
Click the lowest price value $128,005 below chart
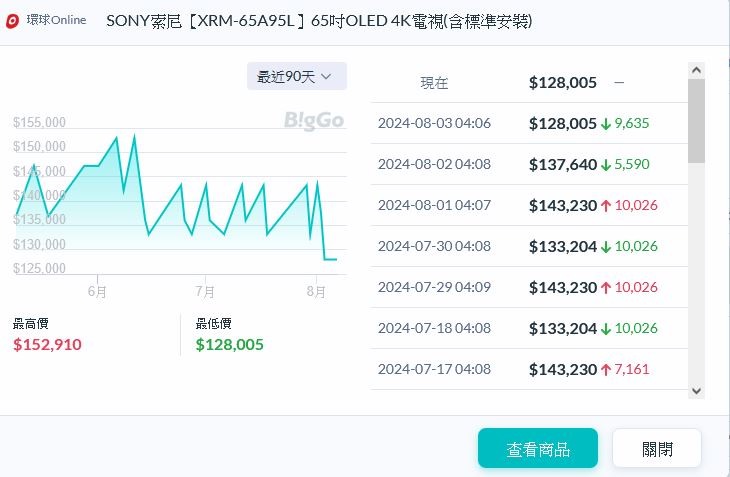point(230,344)
